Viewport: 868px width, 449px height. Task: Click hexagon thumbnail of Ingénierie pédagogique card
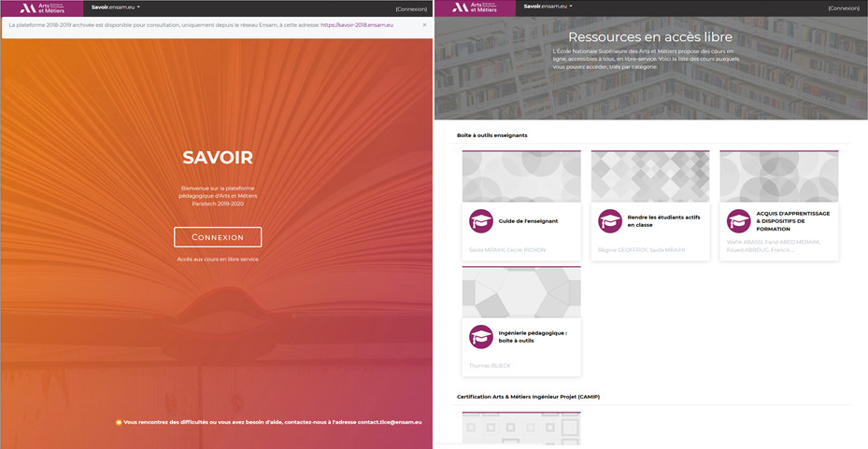(x=521, y=292)
